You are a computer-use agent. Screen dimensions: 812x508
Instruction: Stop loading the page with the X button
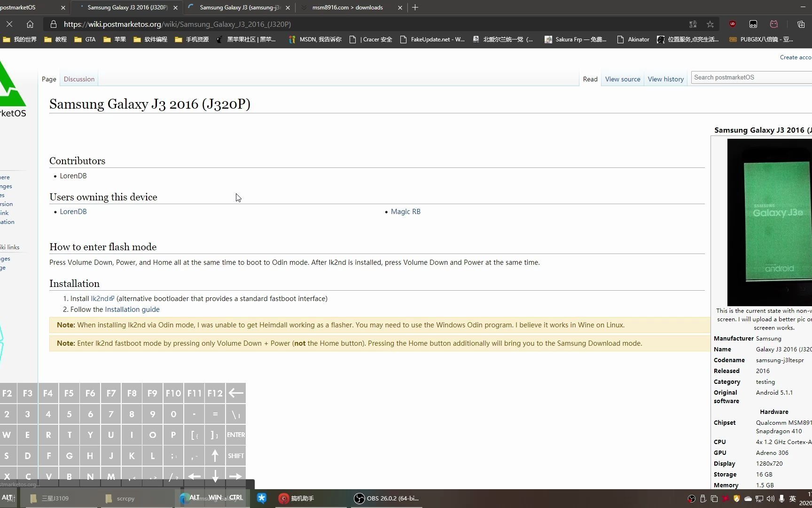click(9, 24)
